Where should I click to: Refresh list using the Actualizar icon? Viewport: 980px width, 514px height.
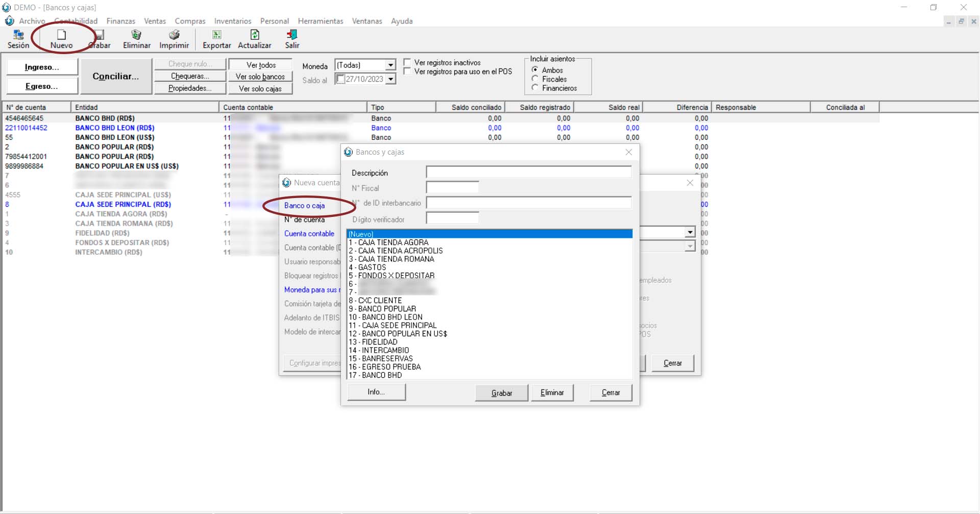[x=254, y=35]
